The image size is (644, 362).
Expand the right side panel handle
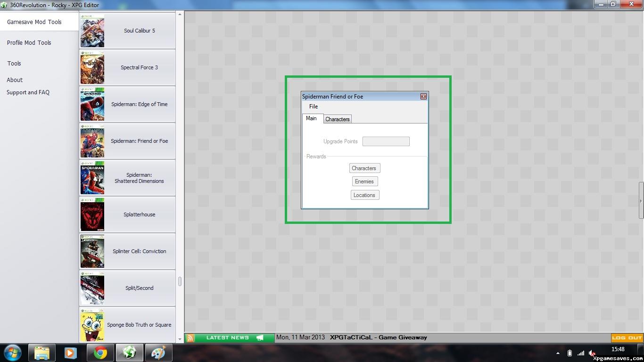[641, 201]
